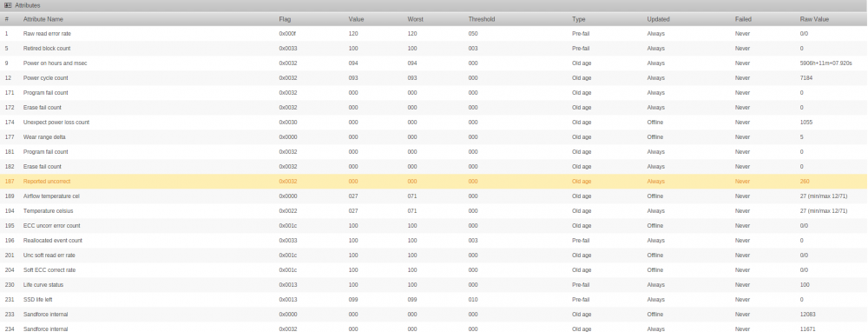
Task: Click the 'Attributes' panel title
Action: tap(27, 5)
